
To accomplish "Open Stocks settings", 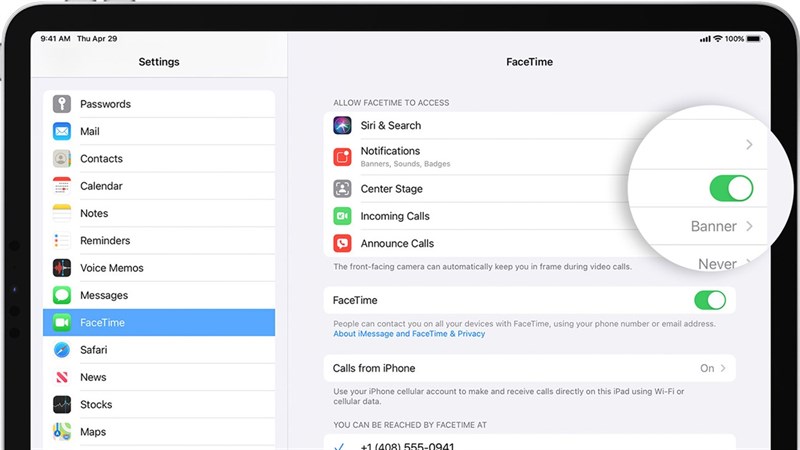I will 159,404.
